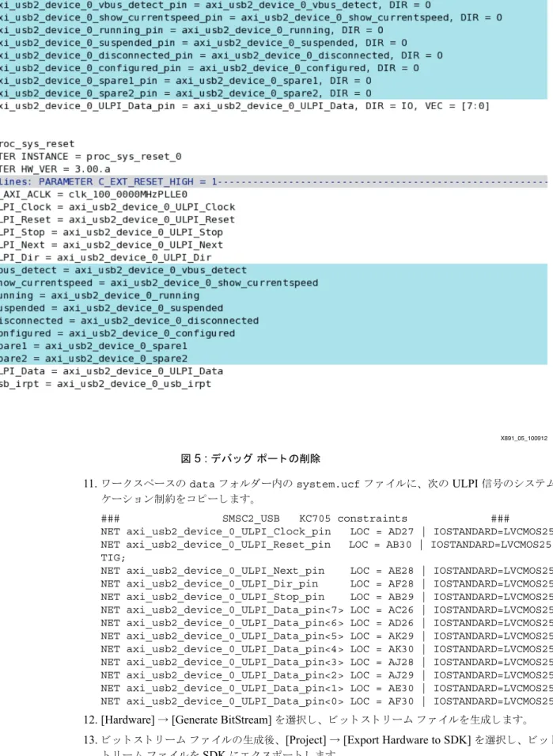Select the INSTANCE = proc_sys_reset_0 line
553x756 pixels.
pyautogui.click(x=90, y=157)
